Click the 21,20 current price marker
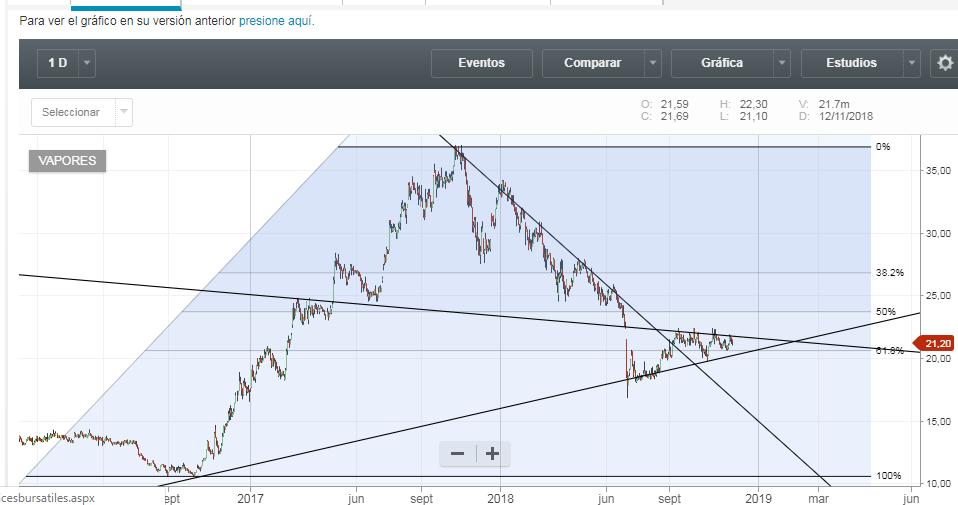The height and width of the screenshot is (505, 958). 934,344
